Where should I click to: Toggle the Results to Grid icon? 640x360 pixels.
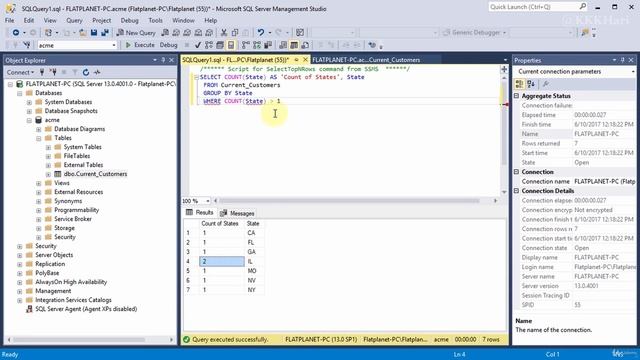[x=294, y=45]
